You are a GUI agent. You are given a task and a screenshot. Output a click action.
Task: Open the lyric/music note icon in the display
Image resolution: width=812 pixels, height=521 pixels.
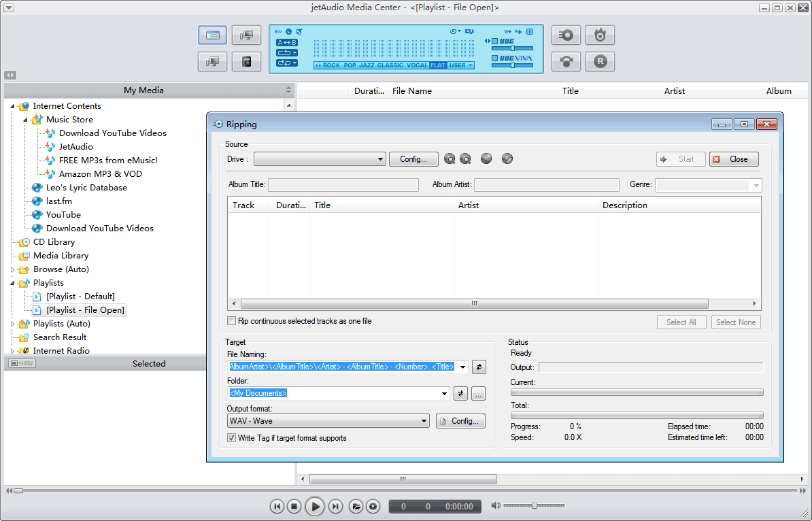(x=469, y=31)
